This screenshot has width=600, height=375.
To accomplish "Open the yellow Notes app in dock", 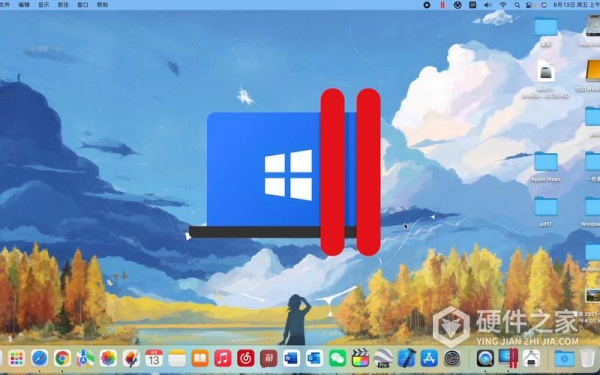I will click(177, 359).
